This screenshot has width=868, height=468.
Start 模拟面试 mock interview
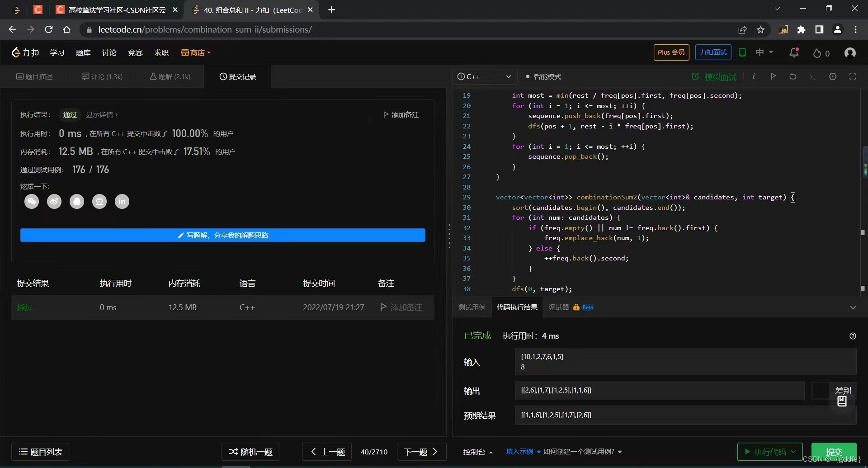714,77
